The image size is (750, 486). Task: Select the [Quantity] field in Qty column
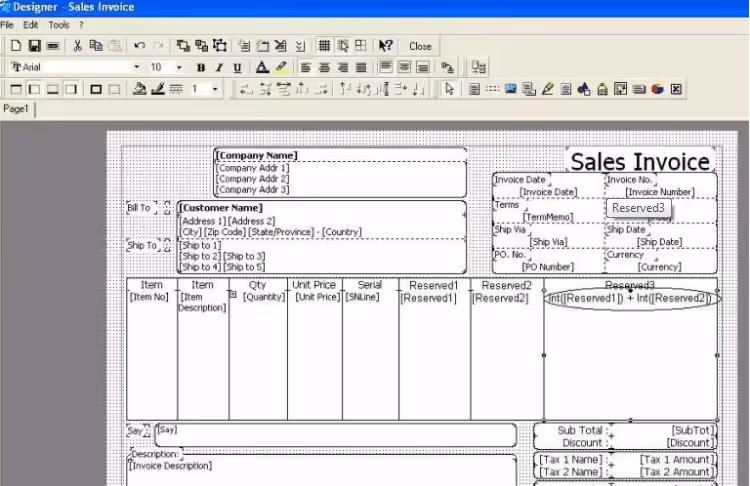point(264,297)
